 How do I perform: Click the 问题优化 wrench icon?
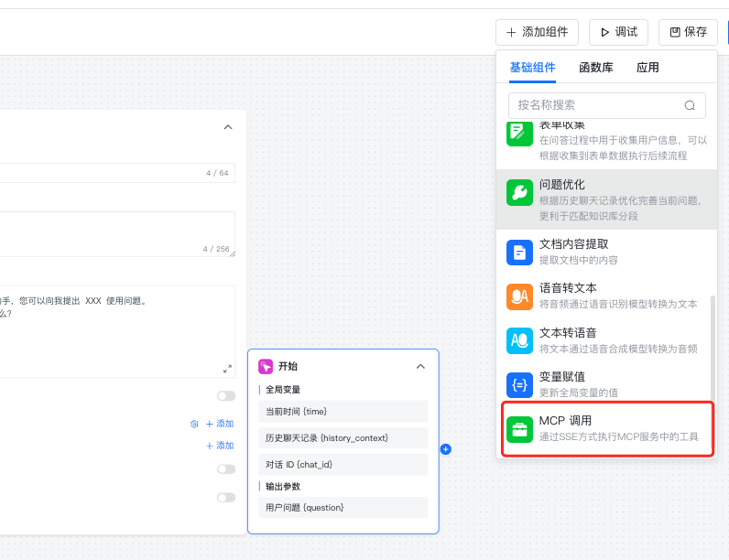(519, 192)
